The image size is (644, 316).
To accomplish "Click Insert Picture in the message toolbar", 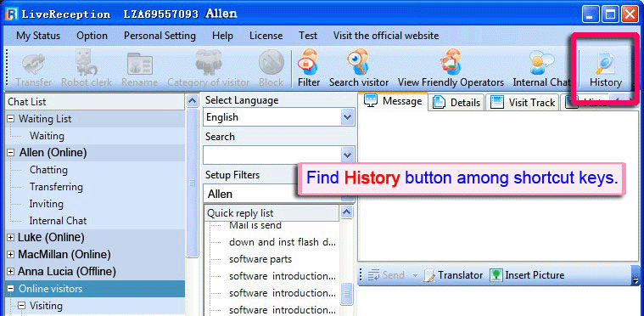I will pyautogui.click(x=528, y=275).
